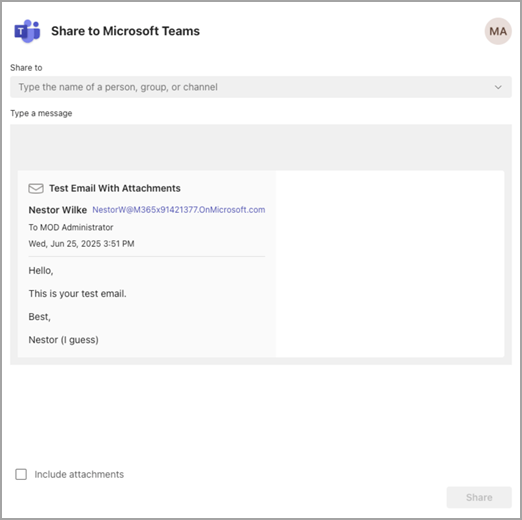This screenshot has height=520, width=522.
Task: Open the MA profile avatar
Action: click(x=498, y=31)
